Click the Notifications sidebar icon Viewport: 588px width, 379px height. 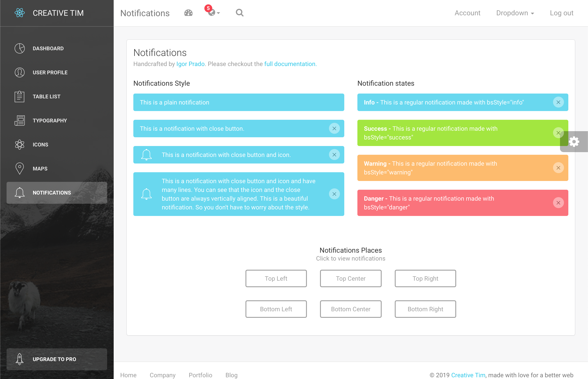pos(20,192)
